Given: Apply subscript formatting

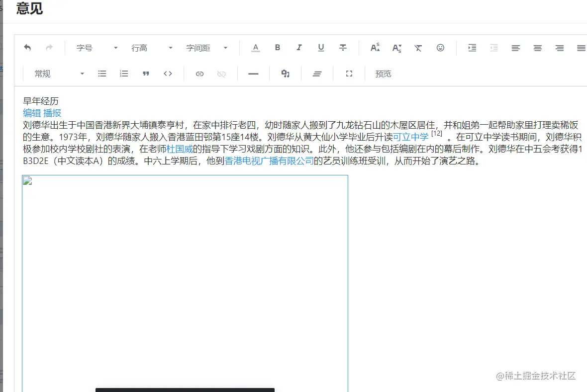Looking at the screenshot, I should tap(396, 48).
